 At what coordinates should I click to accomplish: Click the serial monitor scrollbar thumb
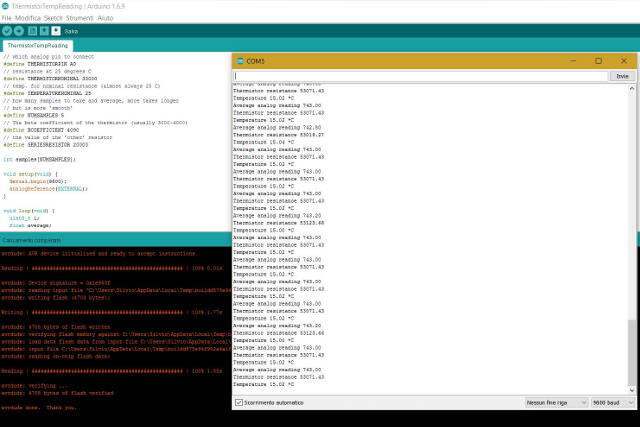coord(632,352)
